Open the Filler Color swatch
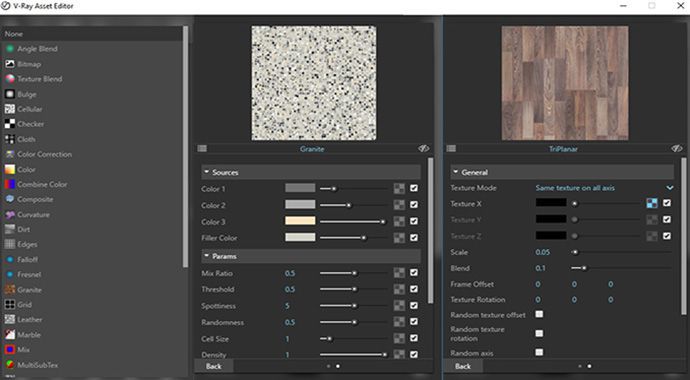The height and width of the screenshot is (380, 690). coord(300,238)
